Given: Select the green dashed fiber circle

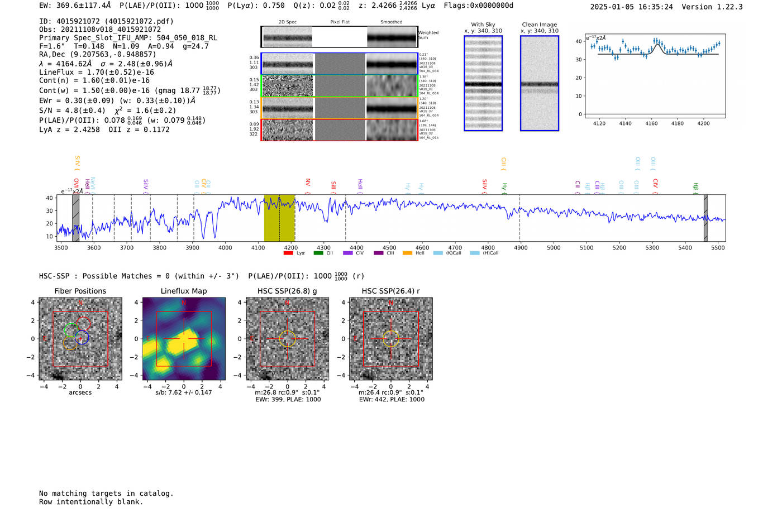Looking at the screenshot, I should point(70,330).
